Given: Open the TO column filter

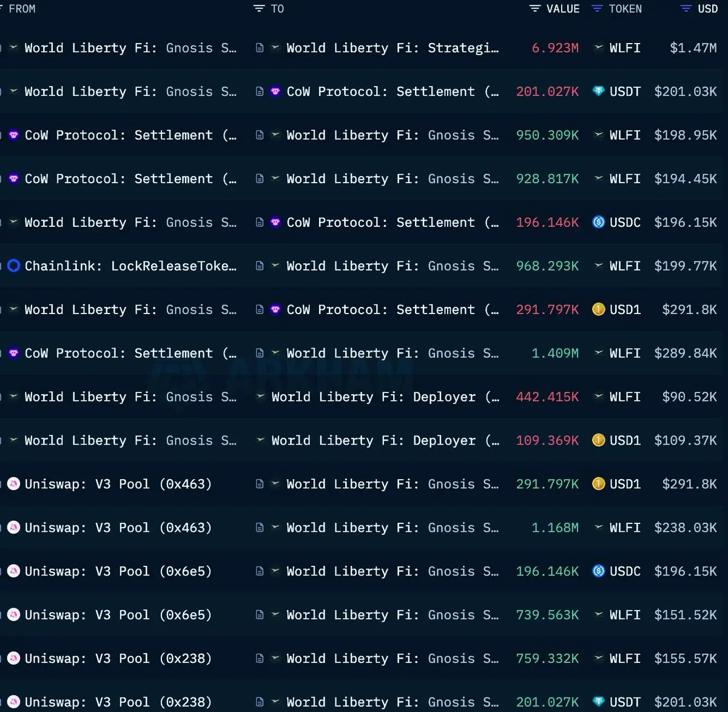Looking at the screenshot, I should [260, 8].
